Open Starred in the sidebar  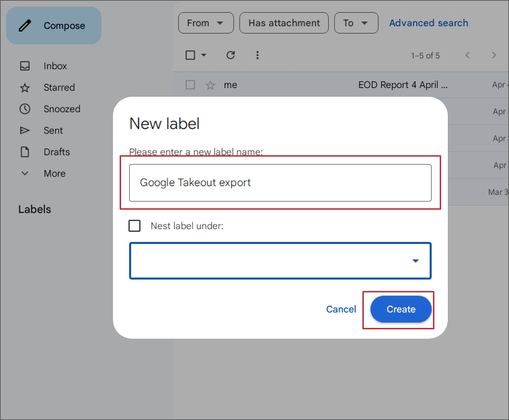tap(59, 87)
